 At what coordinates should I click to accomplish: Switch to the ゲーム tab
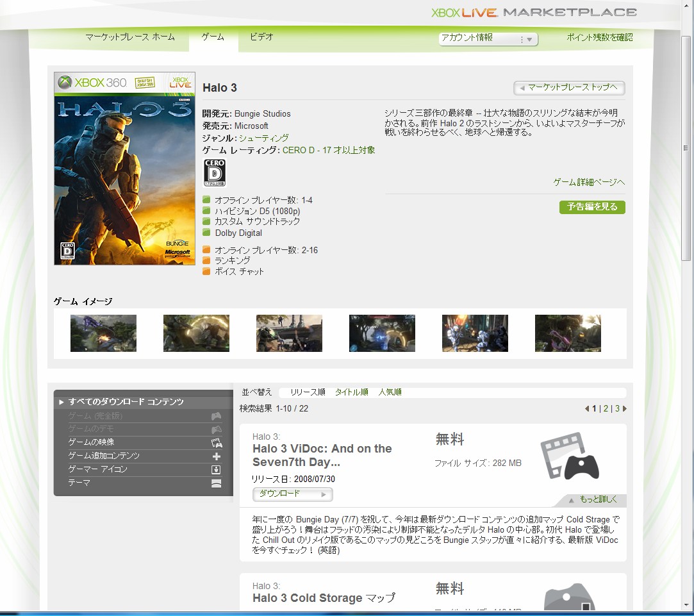pyautogui.click(x=213, y=37)
